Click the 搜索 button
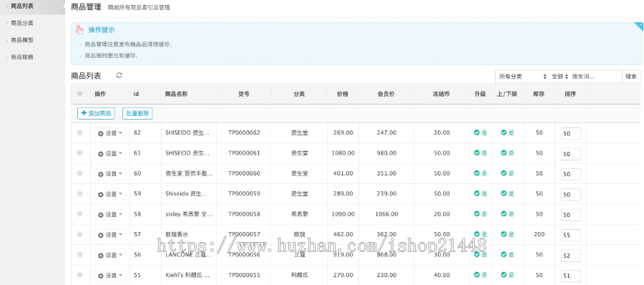Viewport: 644px width, 285px height. coord(631,77)
